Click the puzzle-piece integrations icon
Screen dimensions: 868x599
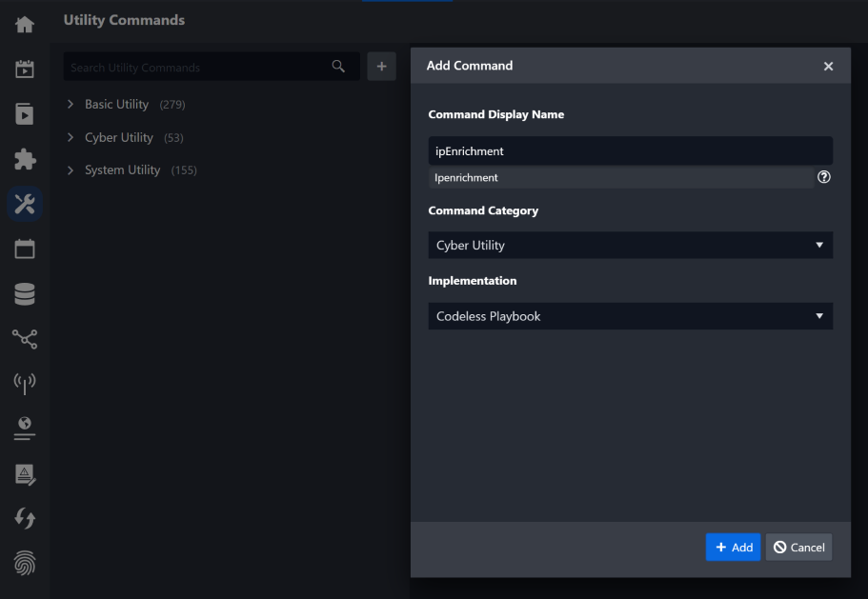[24, 158]
